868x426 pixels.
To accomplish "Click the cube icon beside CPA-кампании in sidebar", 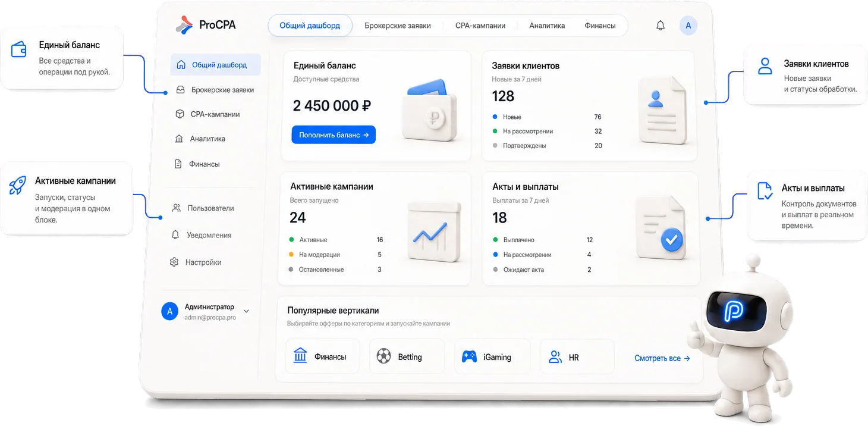I will pyautogui.click(x=180, y=114).
